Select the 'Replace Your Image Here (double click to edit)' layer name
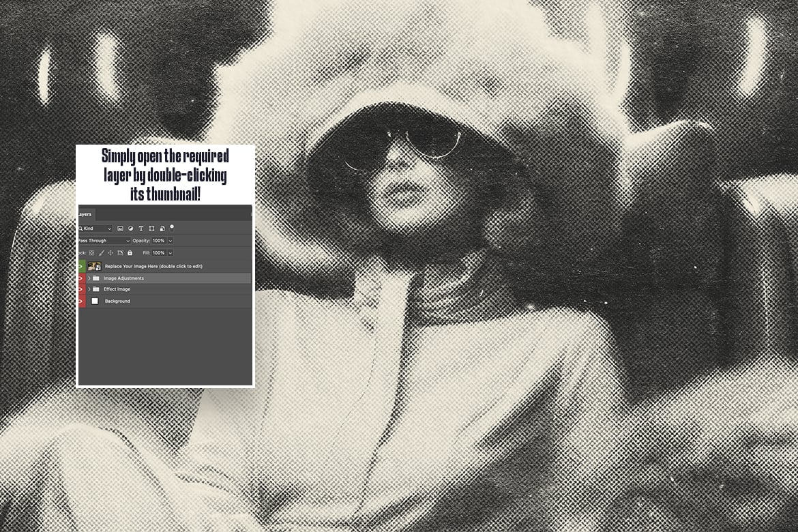 coord(153,266)
